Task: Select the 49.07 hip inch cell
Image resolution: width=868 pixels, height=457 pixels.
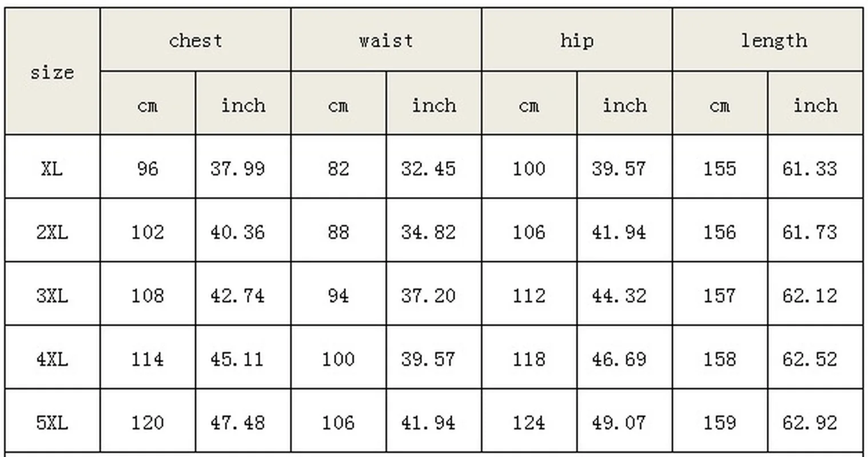Action: [624, 421]
